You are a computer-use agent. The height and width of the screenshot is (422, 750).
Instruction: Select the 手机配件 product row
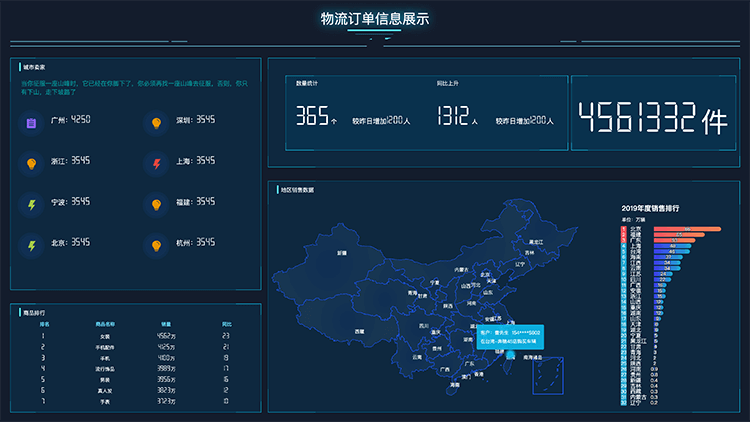point(135,347)
